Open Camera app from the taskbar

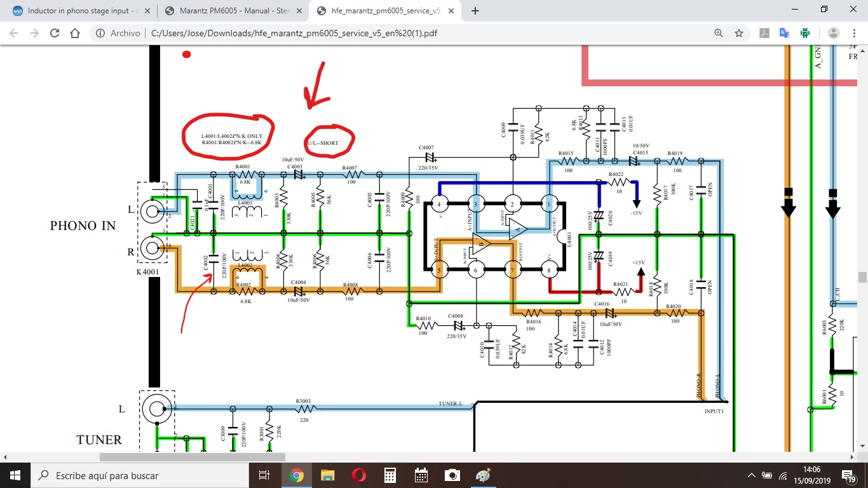(452, 475)
